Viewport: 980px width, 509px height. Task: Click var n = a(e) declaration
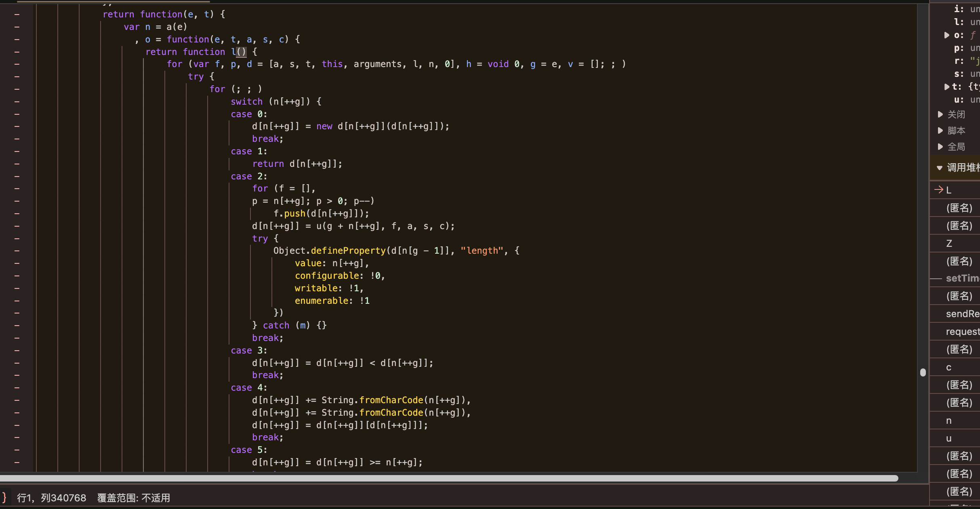pos(156,27)
